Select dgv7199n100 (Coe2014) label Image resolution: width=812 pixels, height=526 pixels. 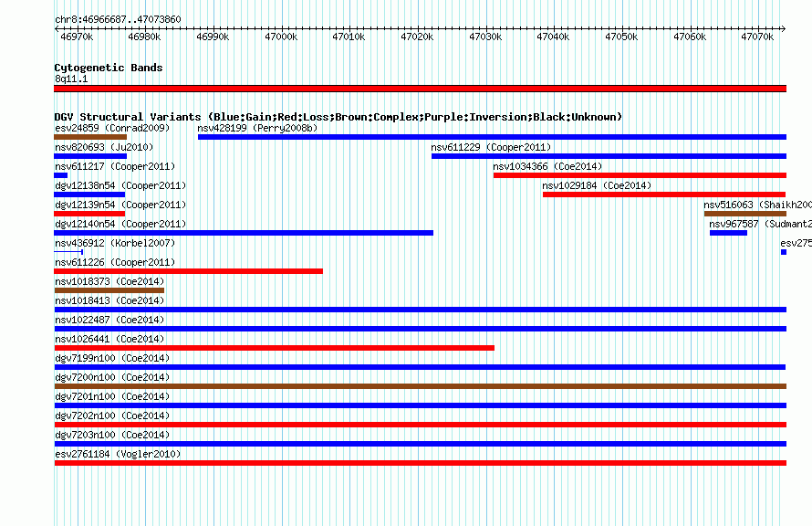(112, 358)
